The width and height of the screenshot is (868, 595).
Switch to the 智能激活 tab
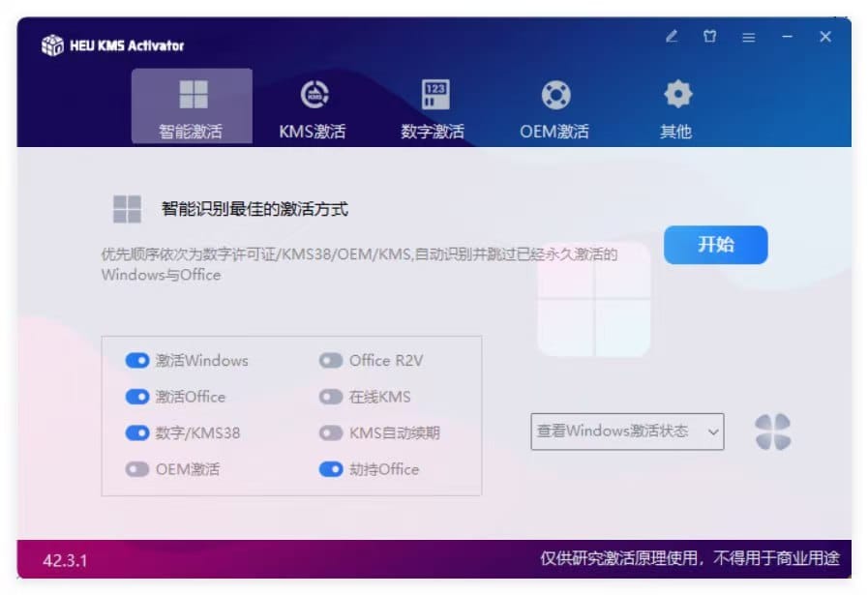(x=192, y=106)
